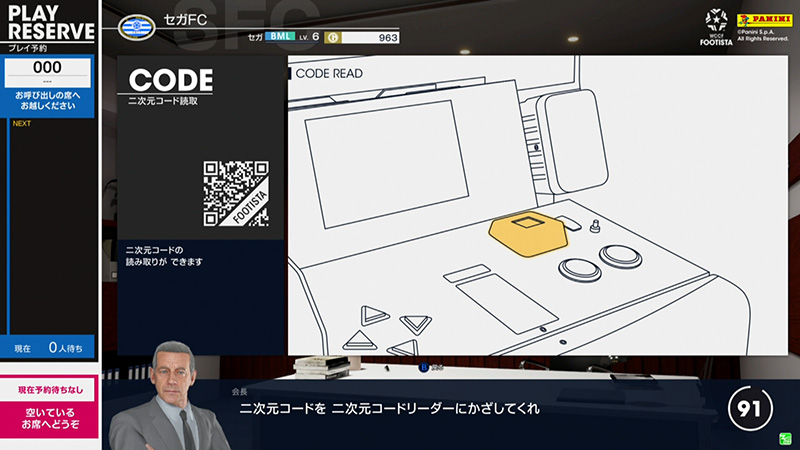Click the gold G currency icon
The image size is (800, 450).
coord(333,37)
